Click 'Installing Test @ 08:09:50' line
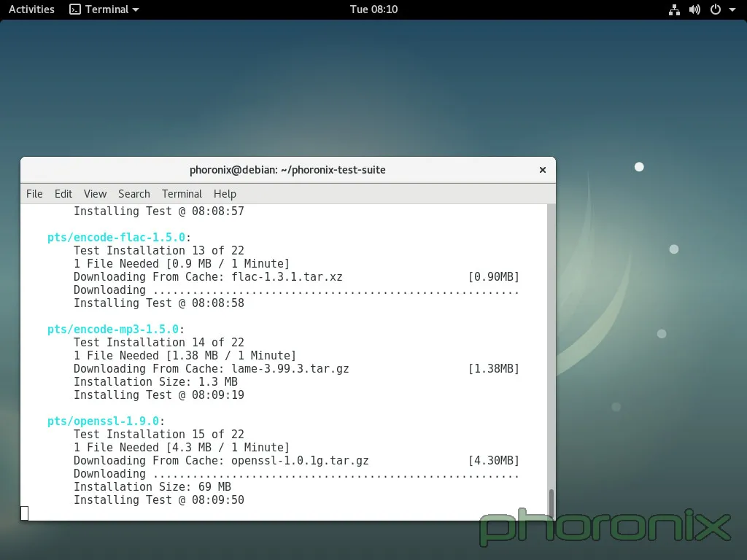Viewport: 747px width, 560px height. (158, 500)
